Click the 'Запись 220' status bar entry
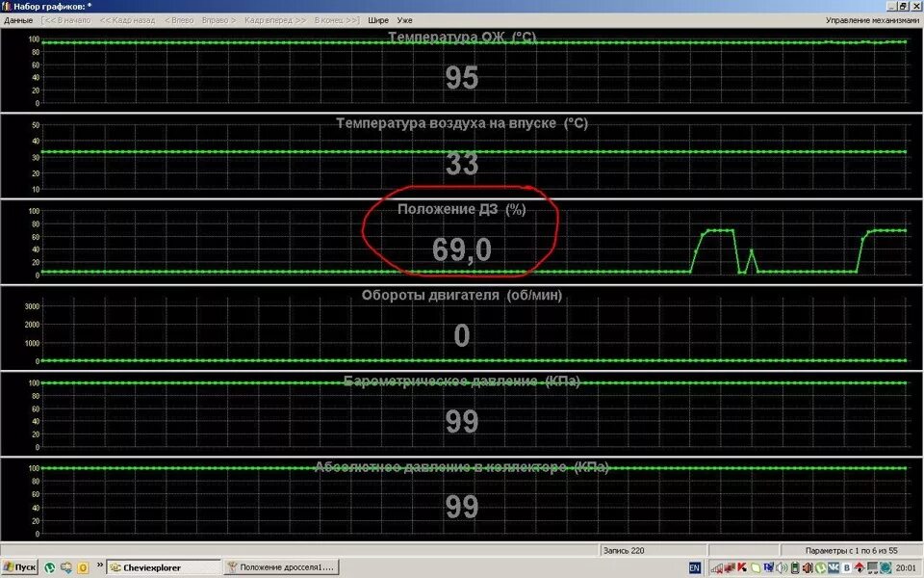Image resolution: width=924 pixels, height=578 pixels. [624, 550]
